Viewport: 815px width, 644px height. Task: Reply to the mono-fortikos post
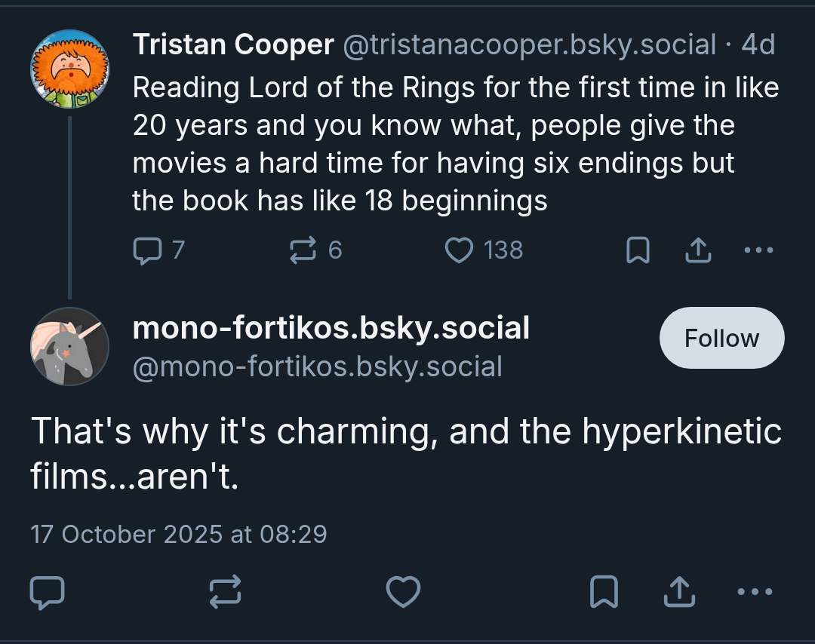click(48, 591)
